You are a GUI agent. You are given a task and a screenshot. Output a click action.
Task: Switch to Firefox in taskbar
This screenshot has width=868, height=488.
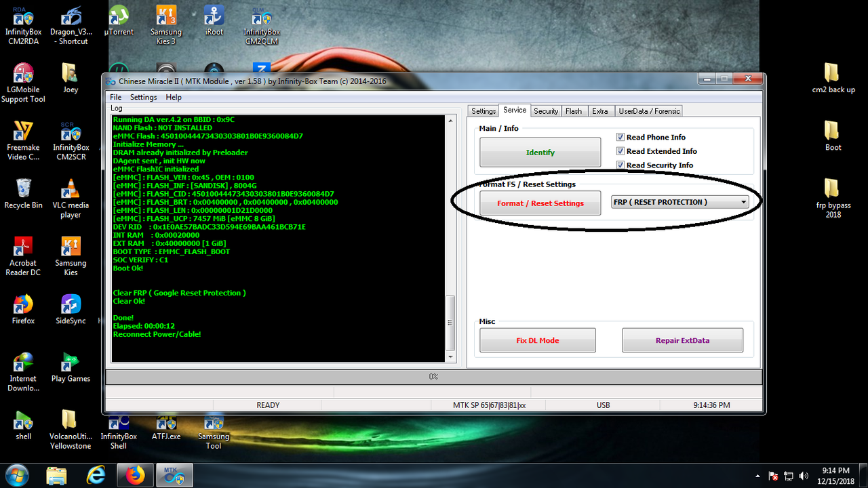pos(136,476)
